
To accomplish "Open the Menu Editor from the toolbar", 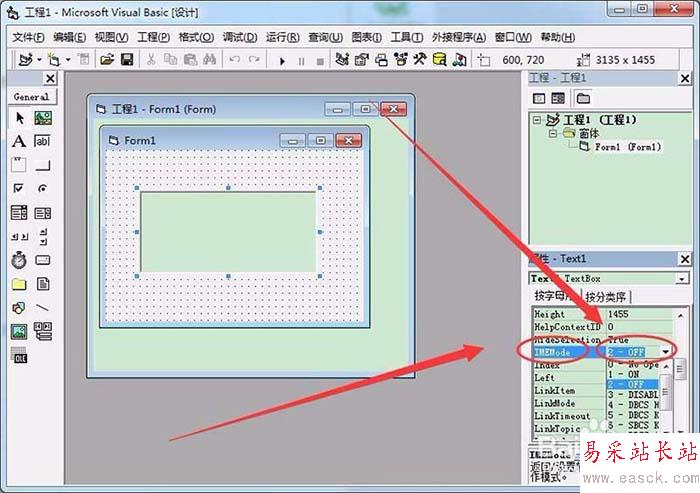I will [x=83, y=59].
